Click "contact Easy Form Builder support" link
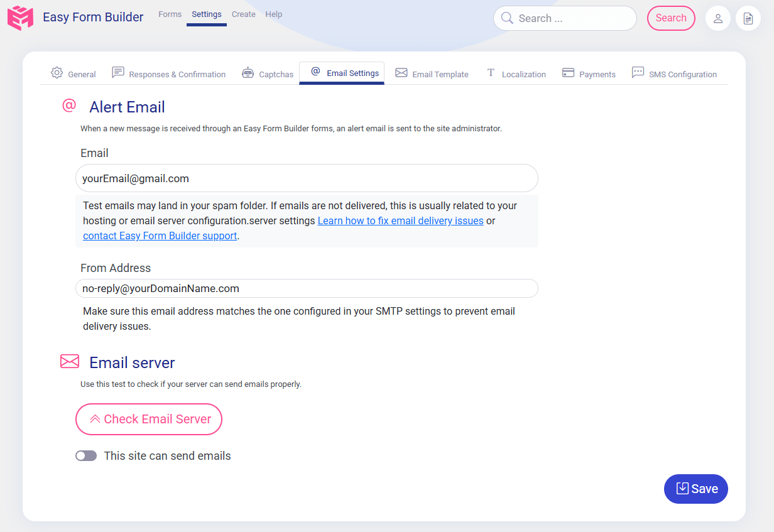 click(160, 236)
